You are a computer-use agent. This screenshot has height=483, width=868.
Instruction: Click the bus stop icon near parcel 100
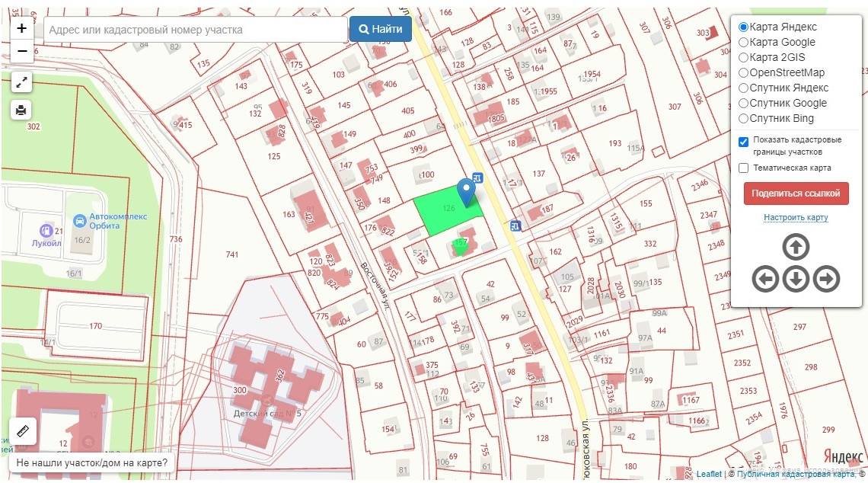pos(477,178)
